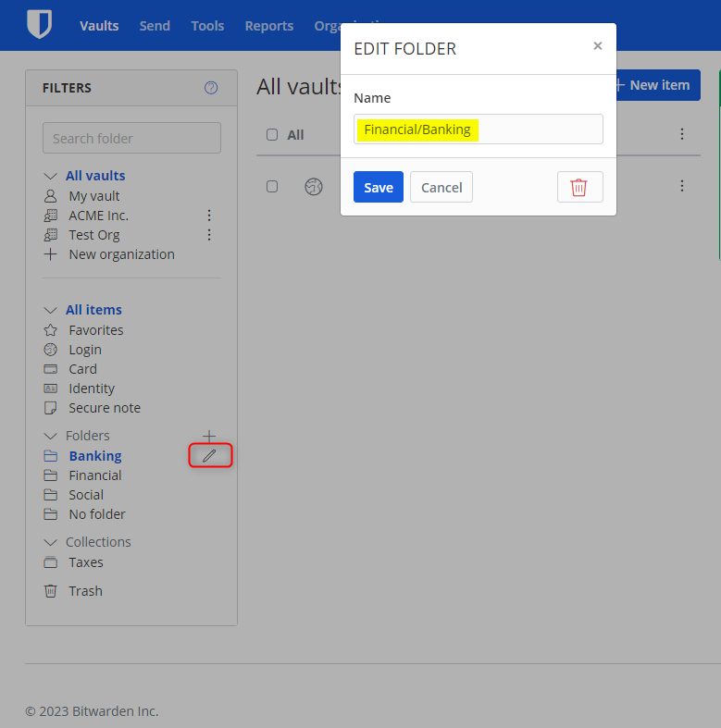Click the Trash bin icon in sidebar
This screenshot has height=728, width=721.
(51, 591)
